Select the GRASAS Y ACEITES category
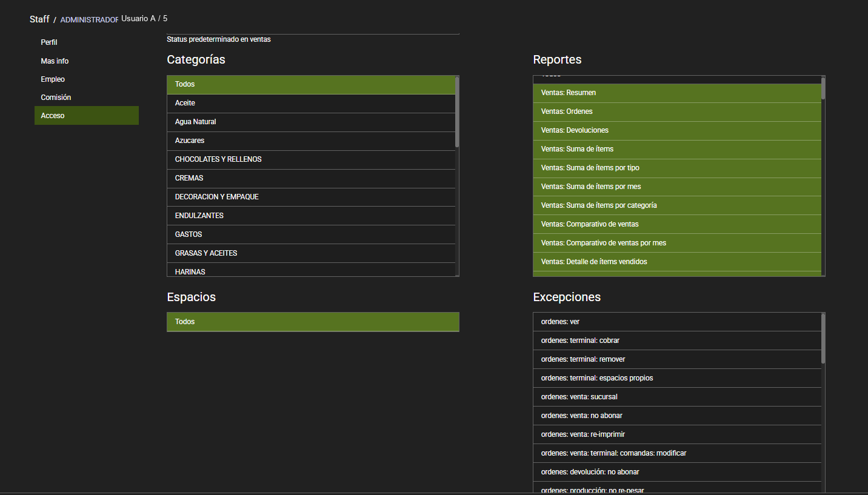Image resolution: width=868 pixels, height=495 pixels. click(x=311, y=254)
